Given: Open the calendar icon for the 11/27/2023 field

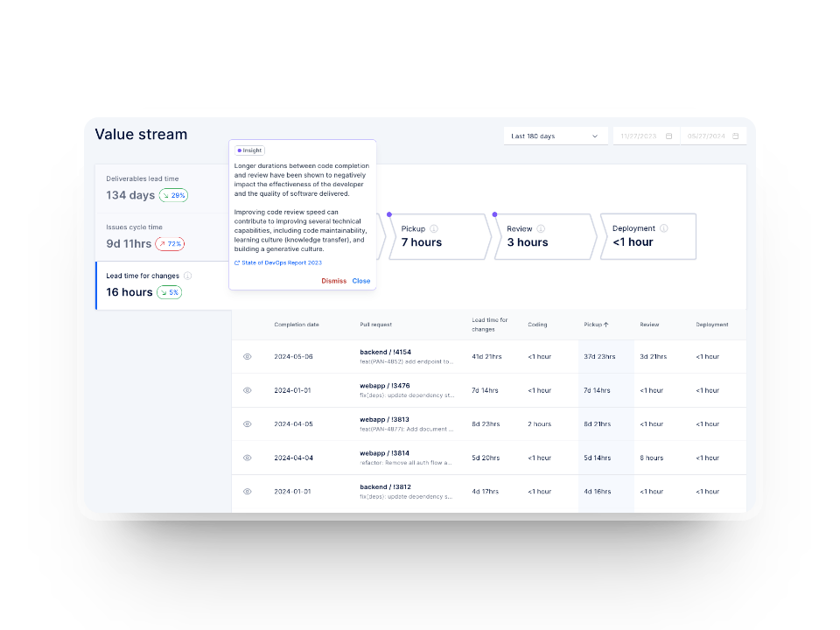Looking at the screenshot, I should 669,134.
